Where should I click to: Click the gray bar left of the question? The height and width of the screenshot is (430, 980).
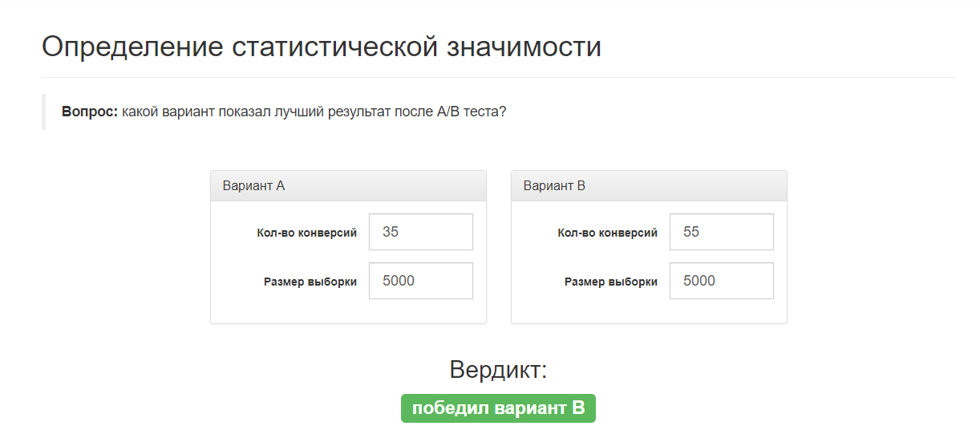click(x=43, y=112)
